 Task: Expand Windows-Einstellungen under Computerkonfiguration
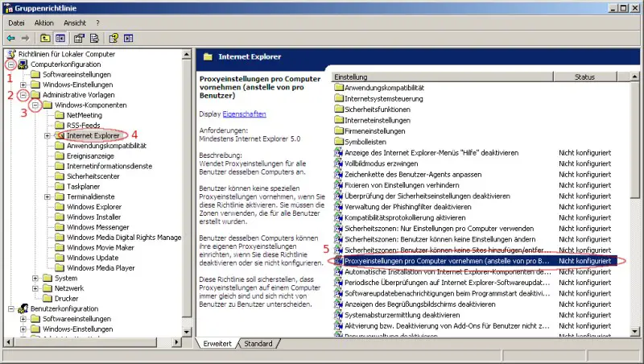click(23, 85)
